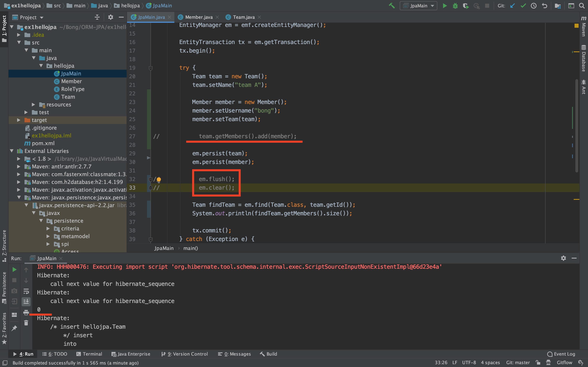Toggle soft-wrap in the Run console

26,291
